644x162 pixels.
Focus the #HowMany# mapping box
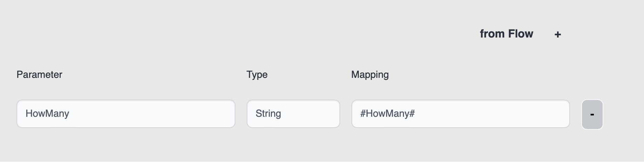(460, 114)
